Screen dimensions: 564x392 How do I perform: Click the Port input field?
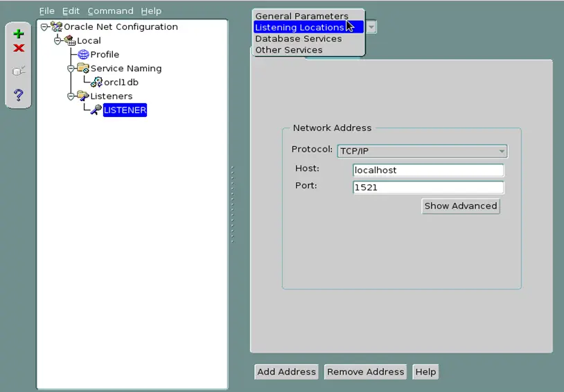click(x=428, y=188)
